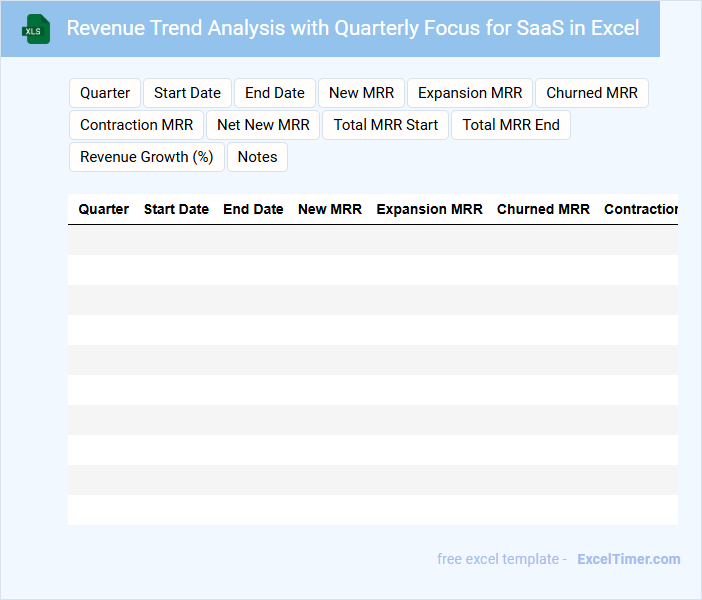702x600 pixels.
Task: Click the green XLS file icon
Action: 37,29
